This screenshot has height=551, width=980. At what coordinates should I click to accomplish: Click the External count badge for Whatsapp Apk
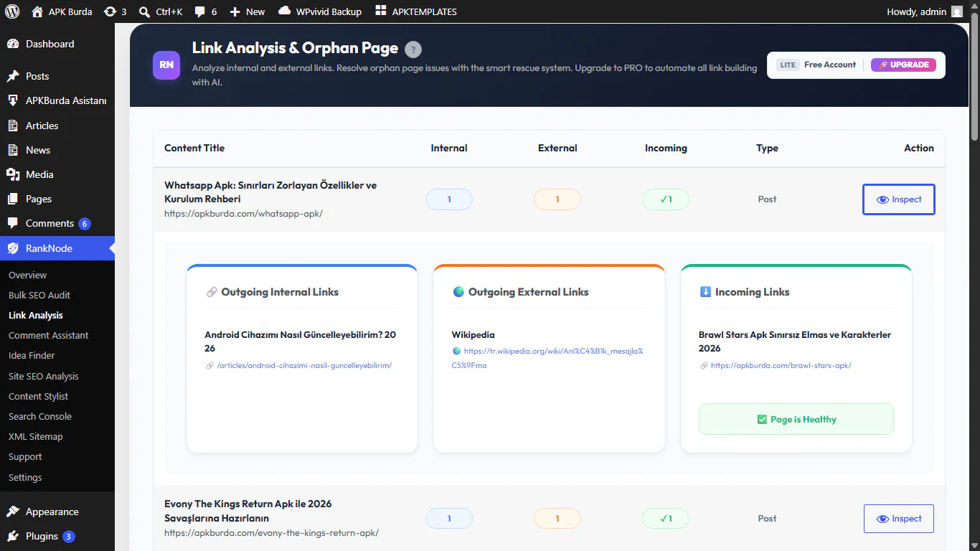point(557,199)
